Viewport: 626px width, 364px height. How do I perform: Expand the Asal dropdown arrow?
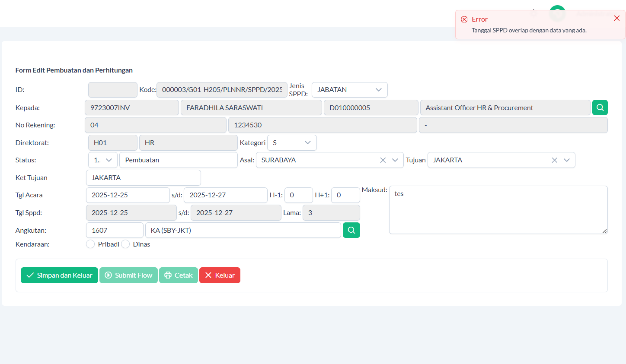[395, 160]
